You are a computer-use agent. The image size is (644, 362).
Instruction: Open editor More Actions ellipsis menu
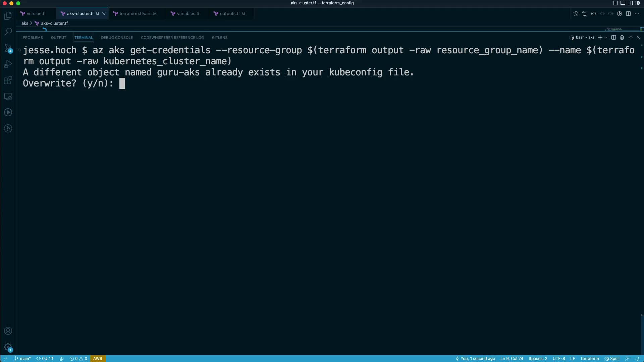(x=637, y=14)
